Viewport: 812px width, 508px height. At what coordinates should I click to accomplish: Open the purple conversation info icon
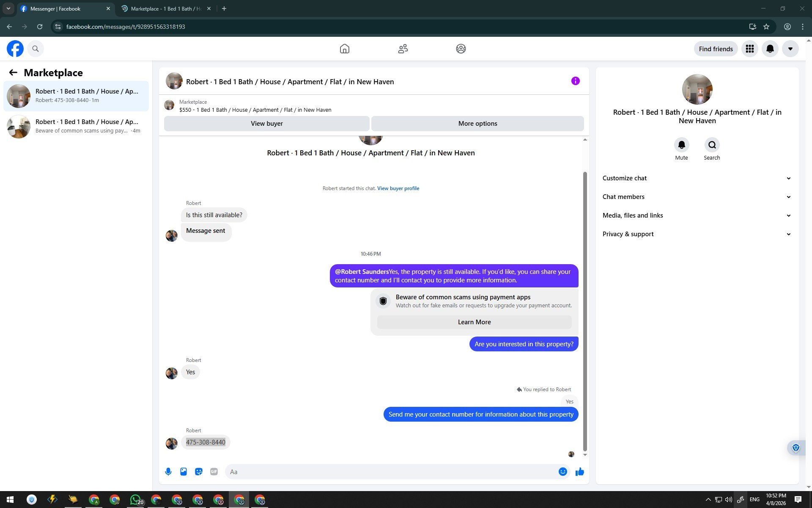(x=575, y=81)
